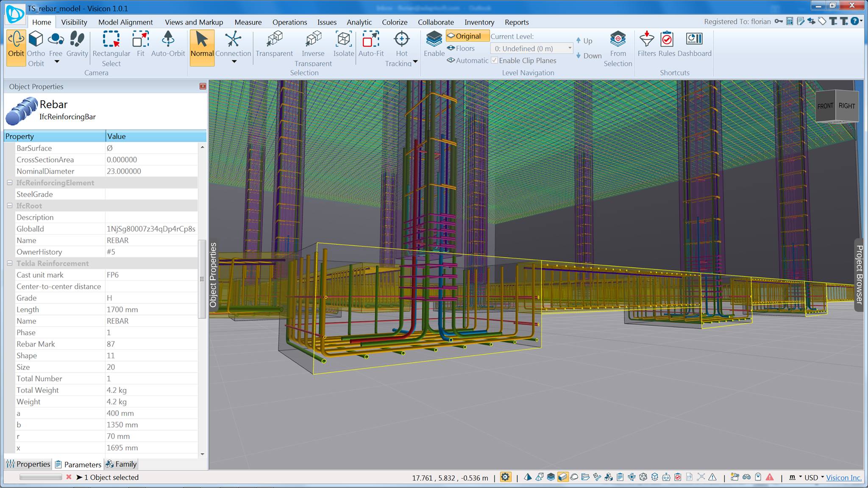Open the Free camera dropdown arrow

pos(56,62)
